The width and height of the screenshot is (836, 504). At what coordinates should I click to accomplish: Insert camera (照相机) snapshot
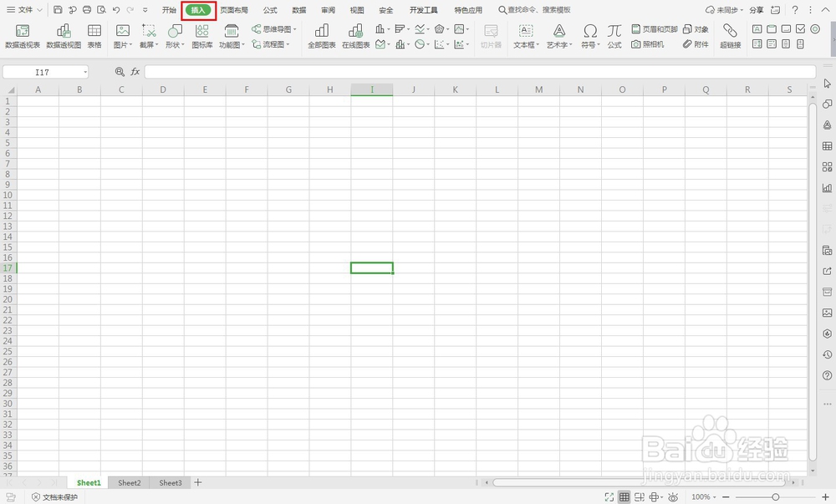tap(648, 44)
